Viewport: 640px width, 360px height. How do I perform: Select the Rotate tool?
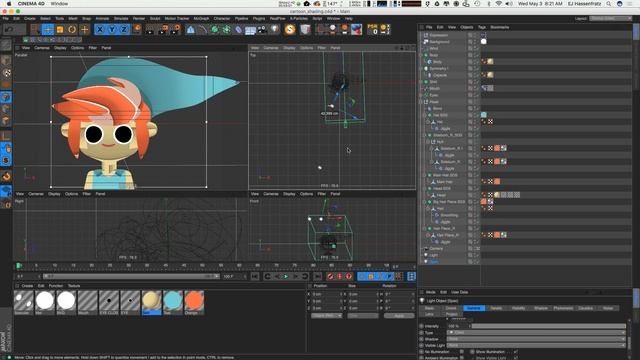tap(72, 29)
